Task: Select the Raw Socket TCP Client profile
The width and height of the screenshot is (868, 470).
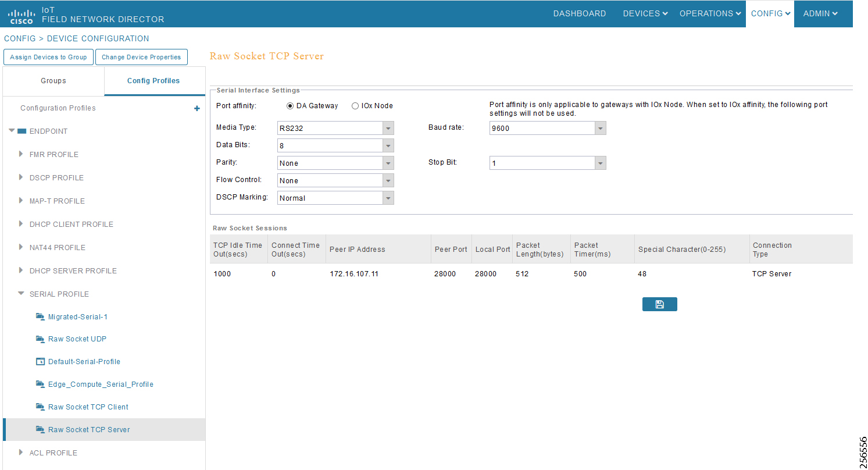Action: [x=88, y=407]
